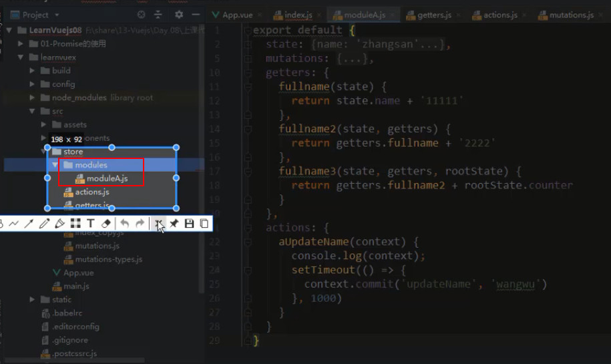Expand the config folder

tap(32, 84)
